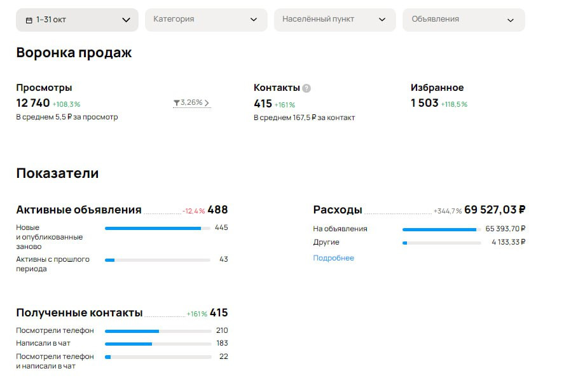The width and height of the screenshot is (578, 392).
Task: Click the Написали в чат bar
Action: [x=158, y=344]
